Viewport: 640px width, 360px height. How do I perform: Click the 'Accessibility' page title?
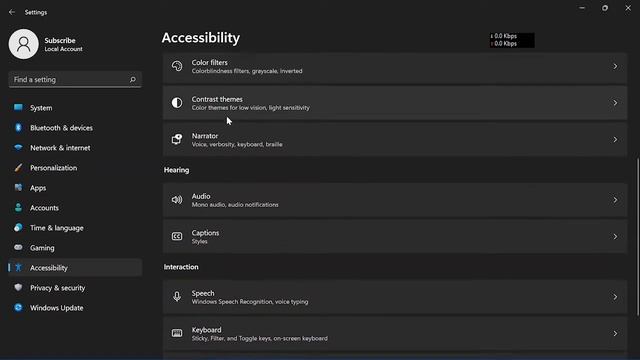[201, 38]
